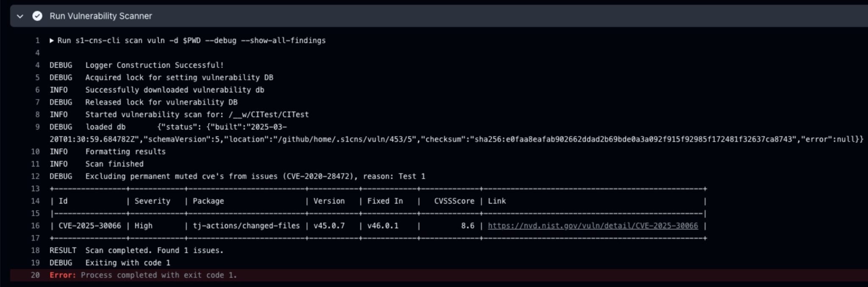The width and height of the screenshot is (868, 287).
Task: Select log line number 20
Action: [35, 275]
